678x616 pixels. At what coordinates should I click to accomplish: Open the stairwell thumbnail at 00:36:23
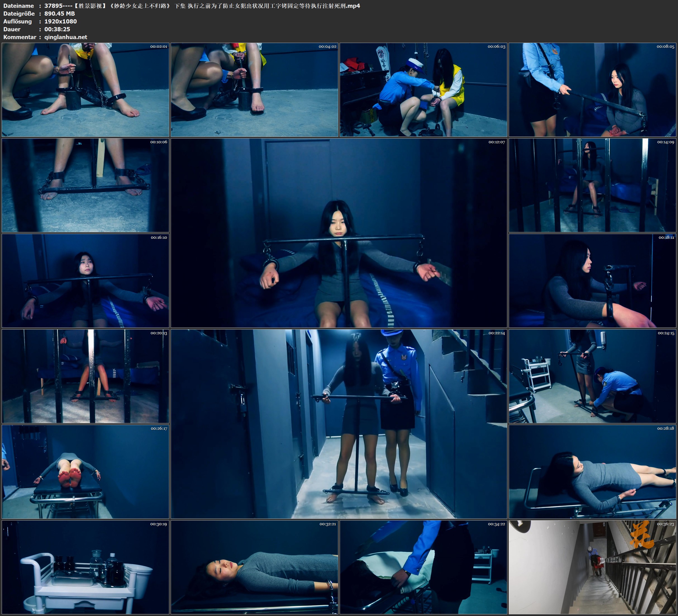(x=593, y=567)
